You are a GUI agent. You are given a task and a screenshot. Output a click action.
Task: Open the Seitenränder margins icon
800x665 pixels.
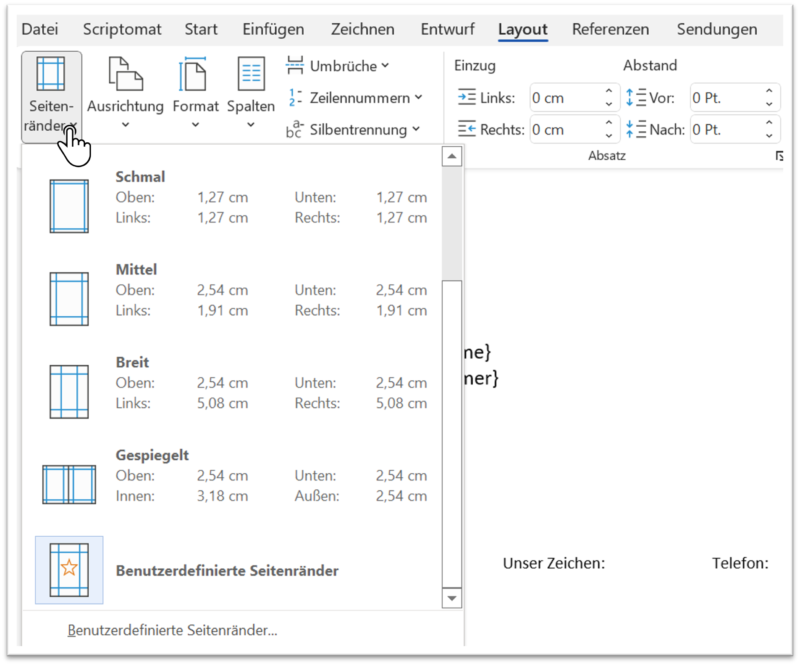click(51, 74)
